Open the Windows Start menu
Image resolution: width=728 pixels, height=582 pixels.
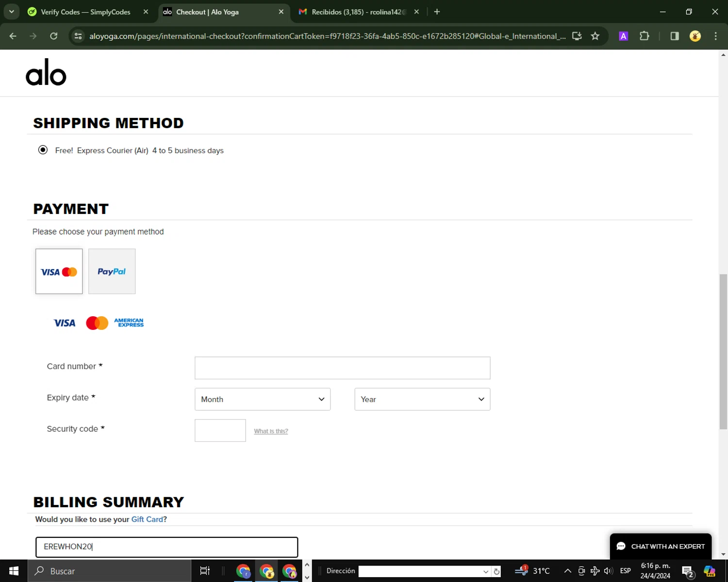point(14,571)
